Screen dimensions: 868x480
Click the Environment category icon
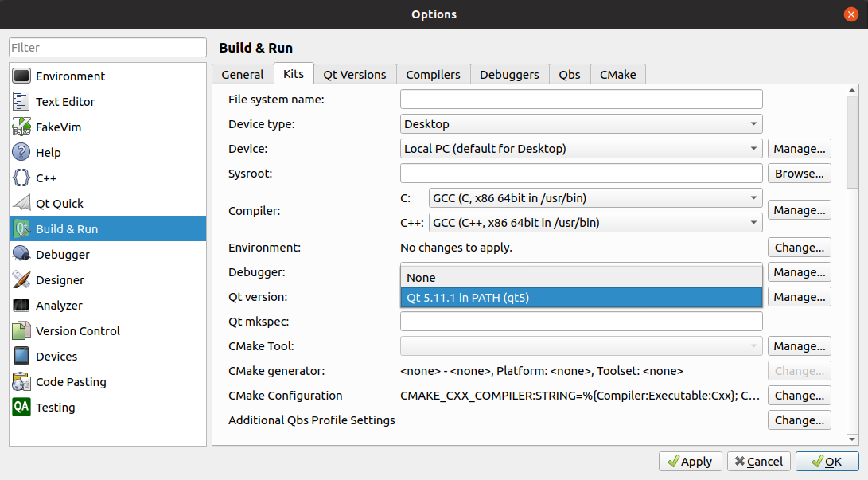pos(21,76)
